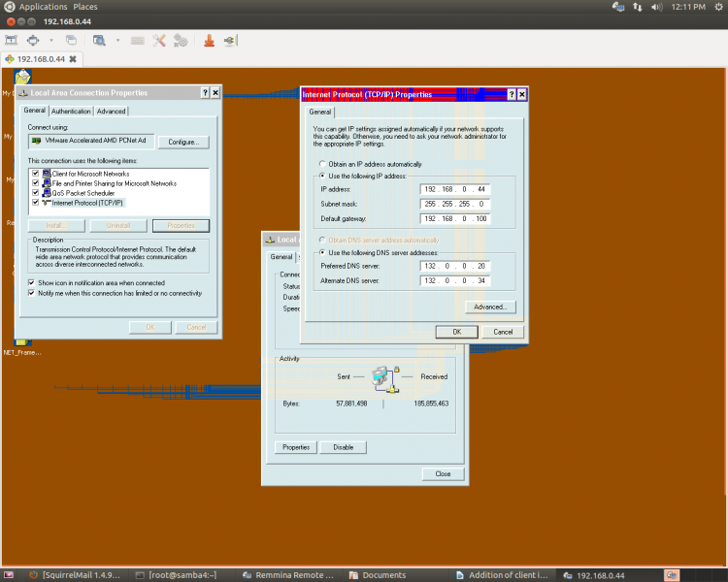The image size is (728, 582).
Task: Click the switch tab pages icon
Action: point(71,41)
